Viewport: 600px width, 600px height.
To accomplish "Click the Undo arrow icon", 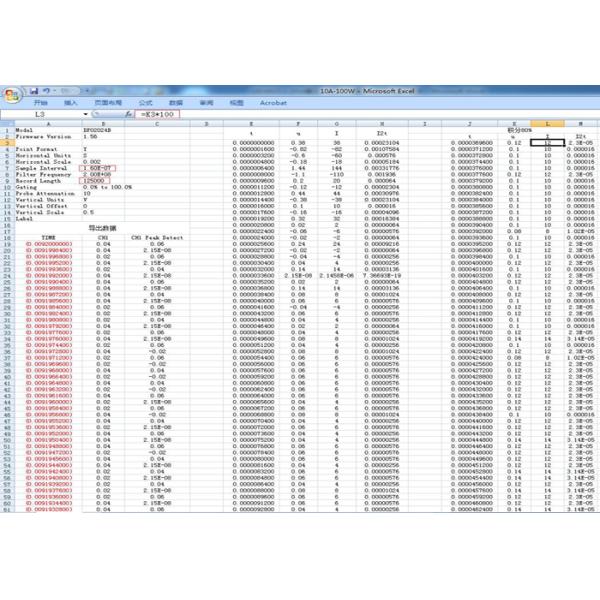I will click(x=45, y=89).
